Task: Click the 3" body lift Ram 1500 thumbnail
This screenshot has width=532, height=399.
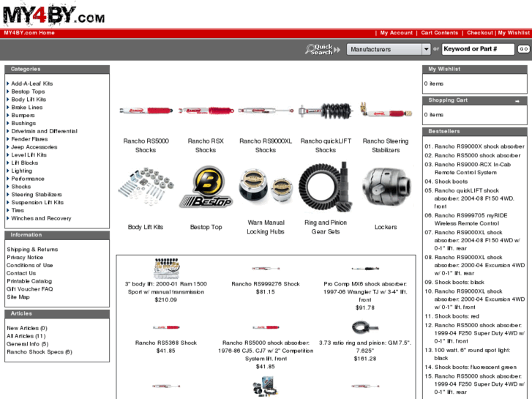Action: (x=166, y=268)
